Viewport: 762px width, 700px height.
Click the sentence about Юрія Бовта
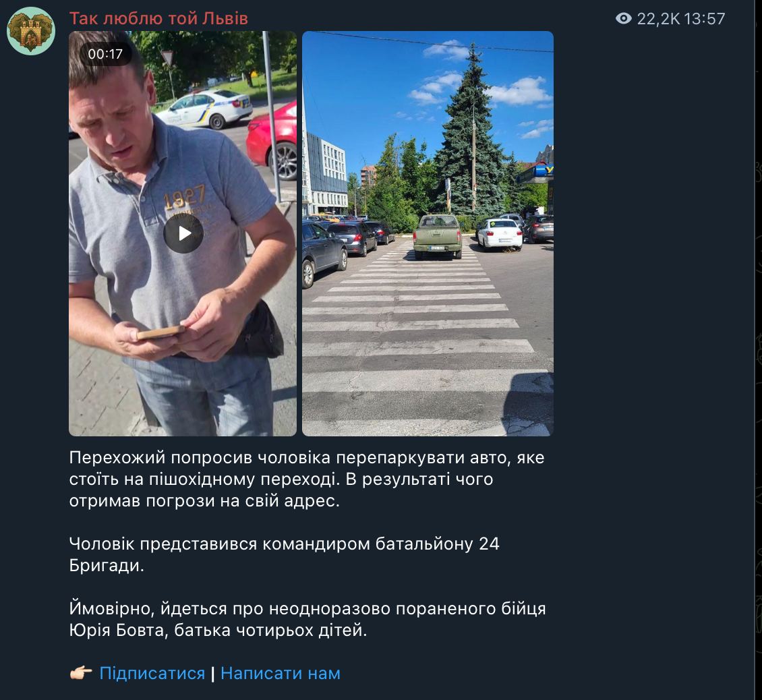[307, 619]
